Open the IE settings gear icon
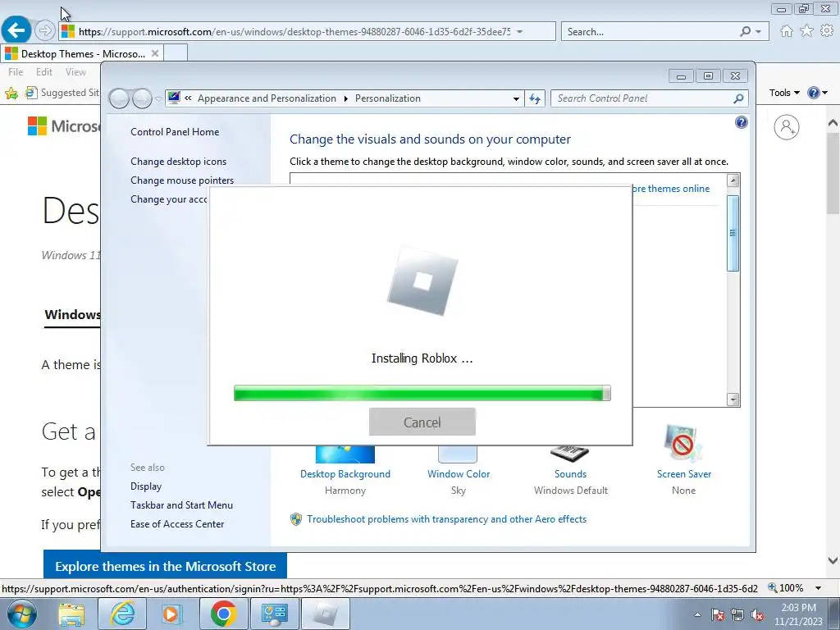Screen dimensions: 840x630 pos(827,31)
